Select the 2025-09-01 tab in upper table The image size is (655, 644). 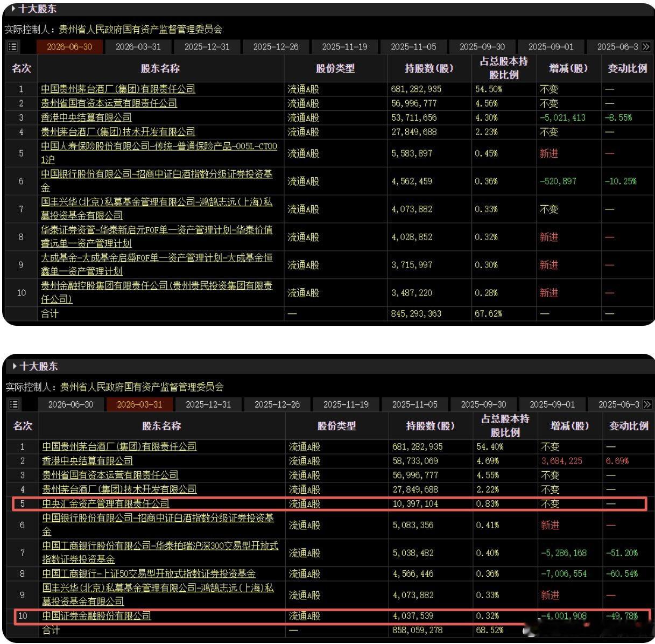click(x=551, y=47)
